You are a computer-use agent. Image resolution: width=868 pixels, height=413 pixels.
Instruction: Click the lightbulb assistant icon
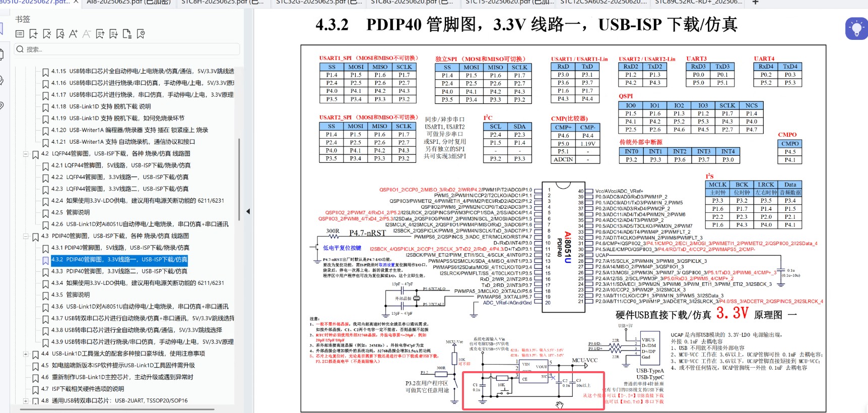[x=856, y=28]
